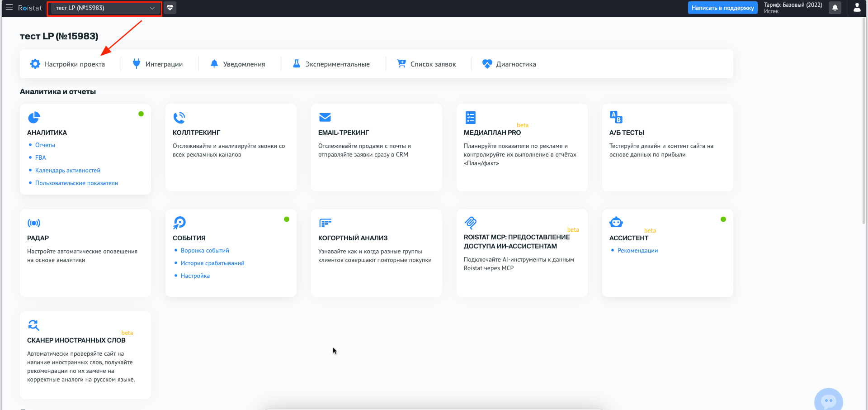Screen dimensions: 868x410
Task: Click the plug icon of Интеграции
Action: 137,64
